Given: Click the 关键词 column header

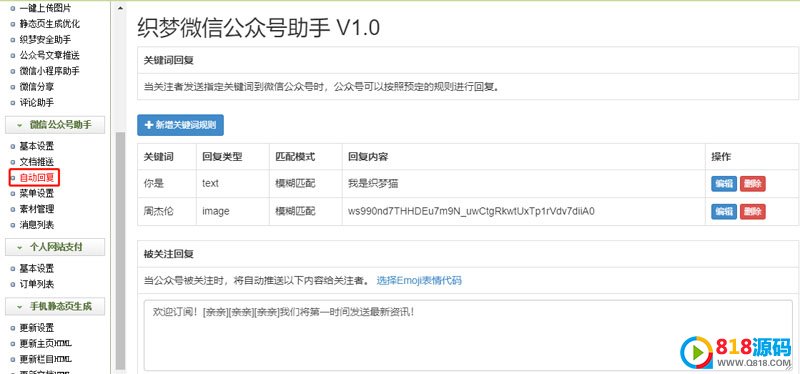Looking at the screenshot, I should (x=159, y=157).
